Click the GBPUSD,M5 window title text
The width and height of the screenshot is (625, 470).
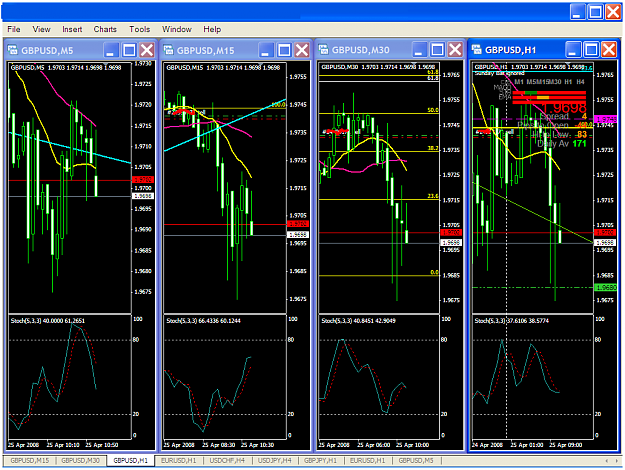[47, 51]
